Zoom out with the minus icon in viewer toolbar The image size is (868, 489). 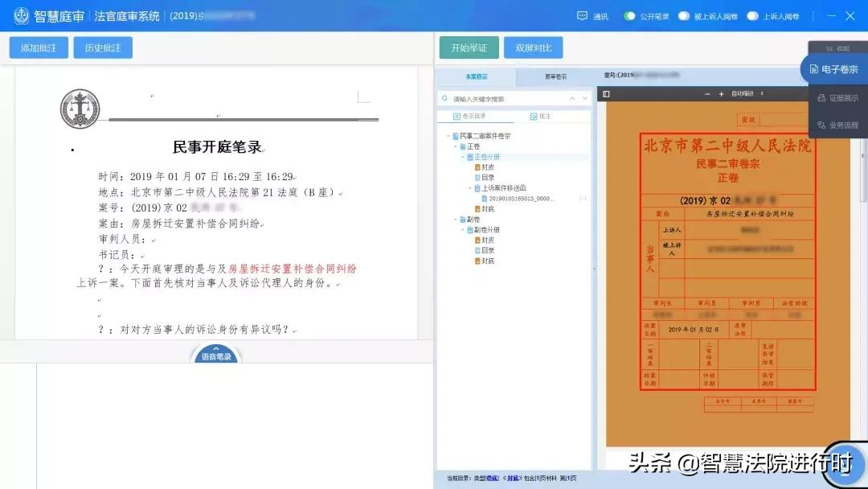tap(707, 94)
